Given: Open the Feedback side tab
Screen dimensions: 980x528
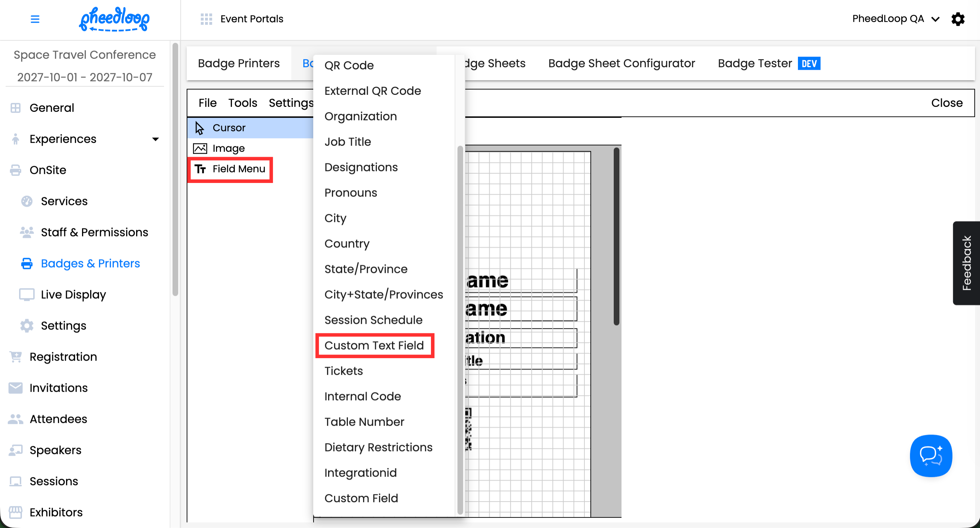Looking at the screenshot, I should (x=966, y=263).
